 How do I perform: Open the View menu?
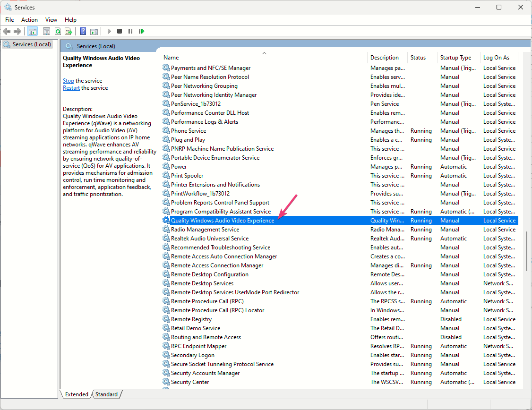coord(51,20)
